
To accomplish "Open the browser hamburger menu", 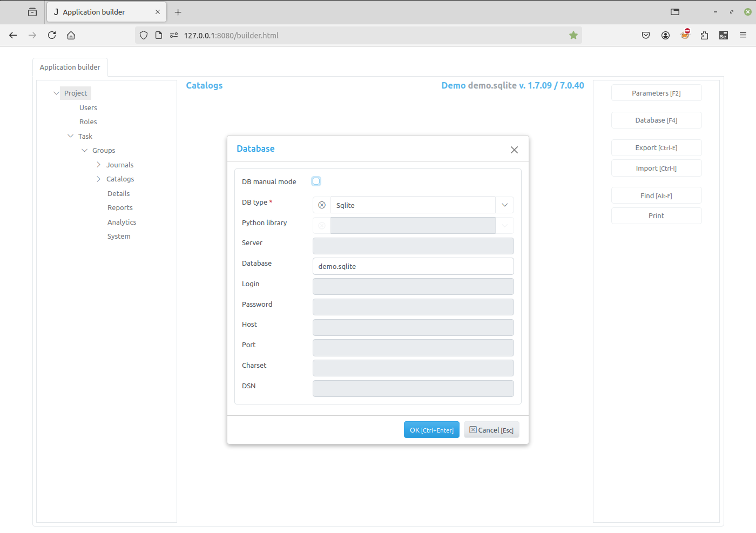I will pyautogui.click(x=743, y=35).
